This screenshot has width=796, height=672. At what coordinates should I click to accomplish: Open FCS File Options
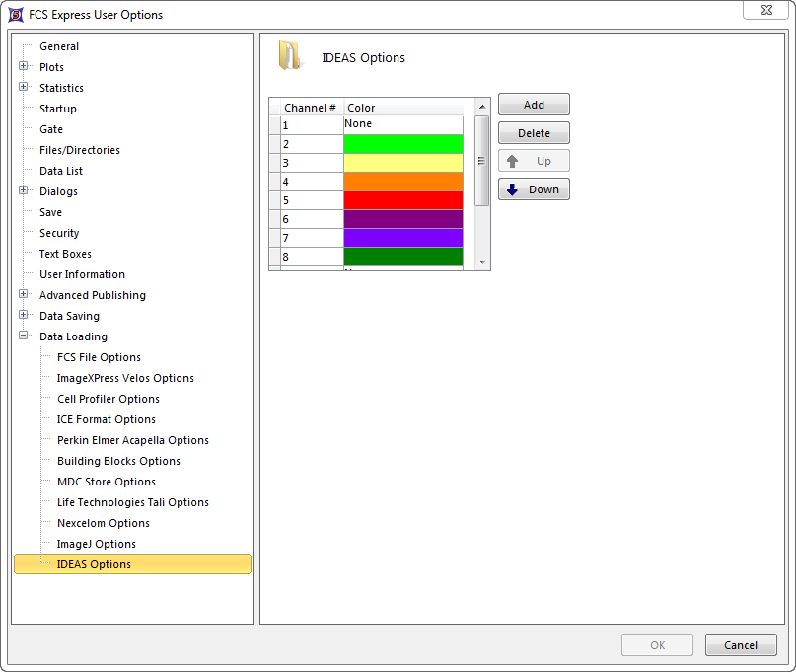point(99,357)
